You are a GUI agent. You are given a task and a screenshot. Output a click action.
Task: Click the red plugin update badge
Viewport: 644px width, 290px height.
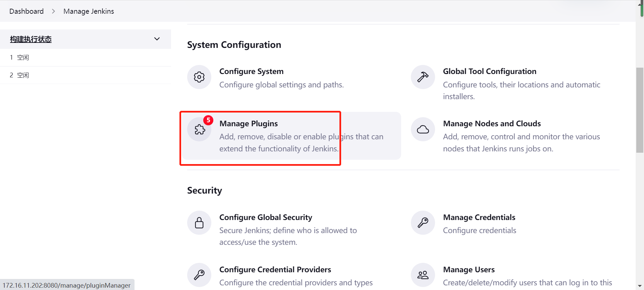[x=208, y=120]
